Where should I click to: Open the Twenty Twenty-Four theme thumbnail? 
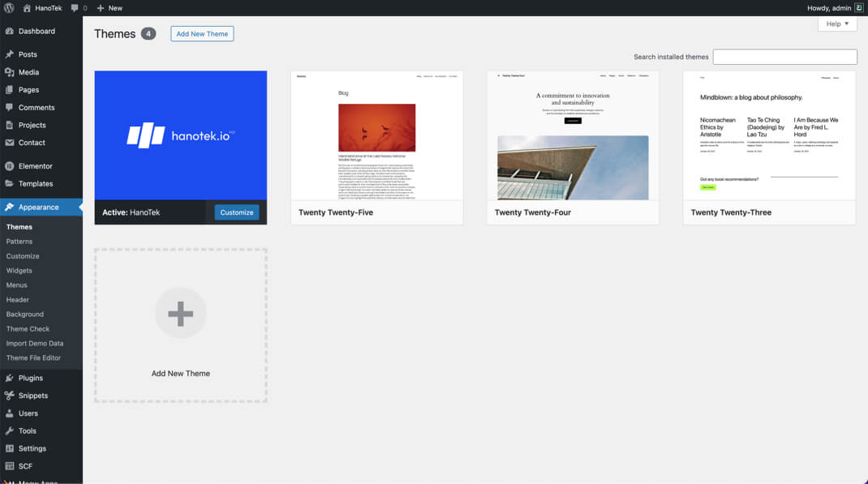(x=573, y=135)
